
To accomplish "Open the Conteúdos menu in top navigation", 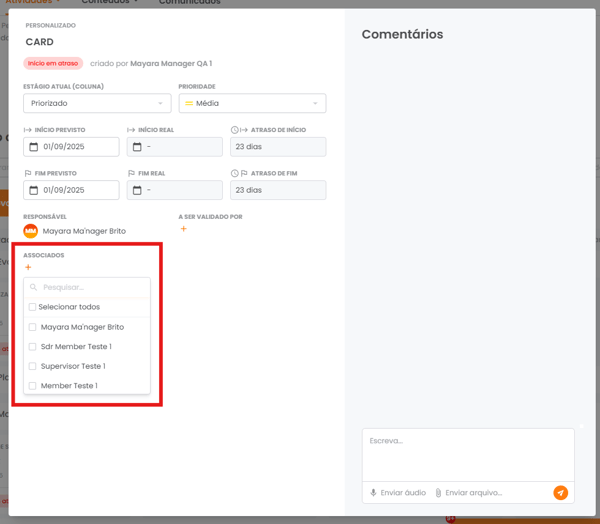I will click(x=110, y=2).
